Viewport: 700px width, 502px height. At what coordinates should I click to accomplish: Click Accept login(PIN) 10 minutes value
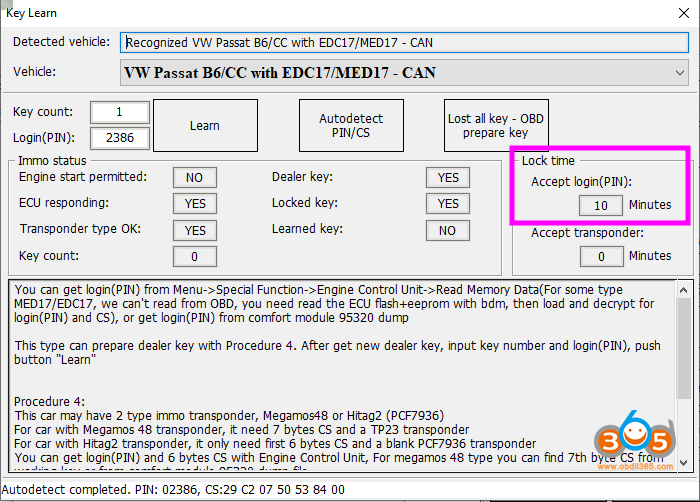pyautogui.click(x=601, y=205)
